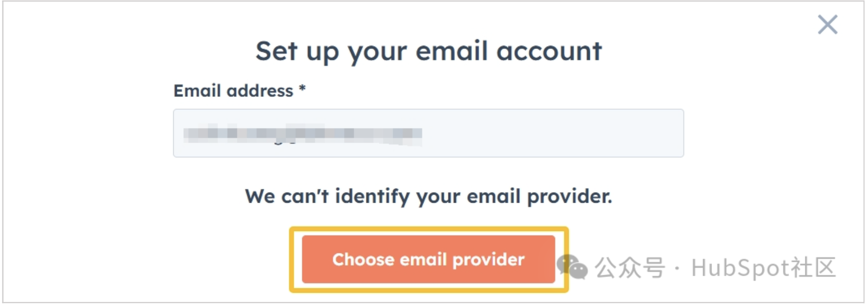
Task: Click "We can't identify your email provider" message
Action: click(428, 196)
